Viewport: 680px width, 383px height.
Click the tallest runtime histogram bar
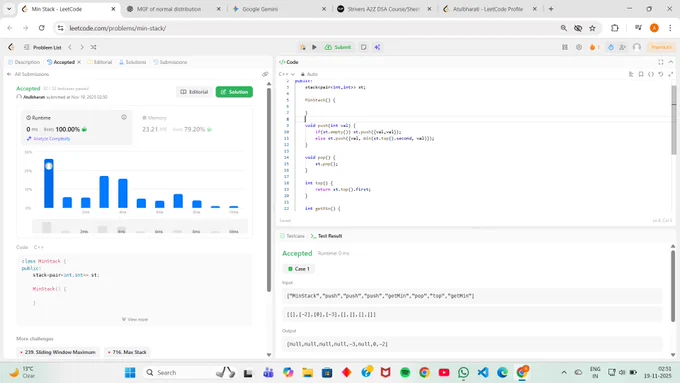point(49,183)
